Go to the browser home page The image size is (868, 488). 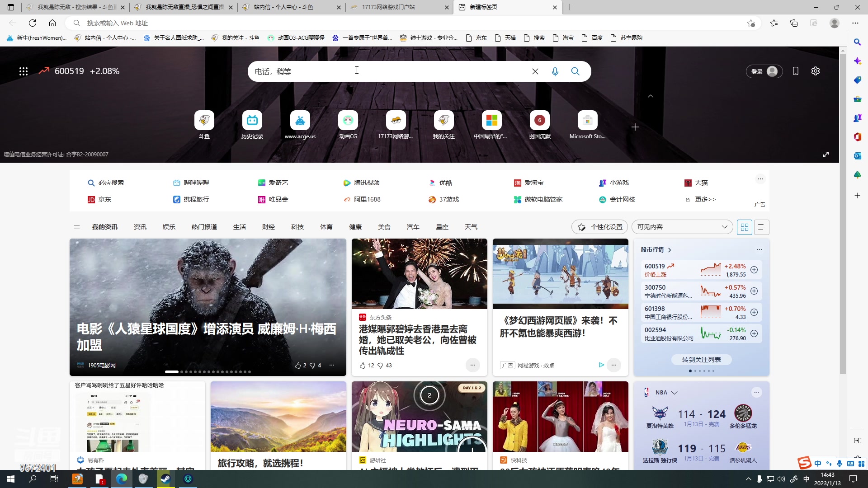pyautogui.click(x=52, y=23)
